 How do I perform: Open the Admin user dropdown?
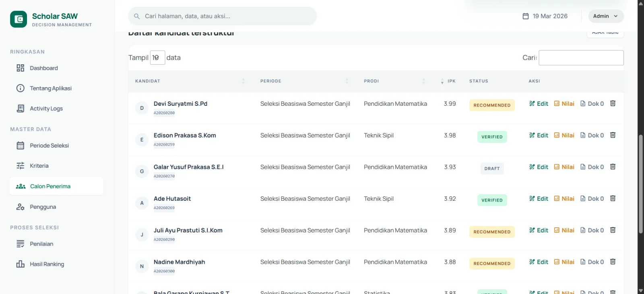coord(605,16)
